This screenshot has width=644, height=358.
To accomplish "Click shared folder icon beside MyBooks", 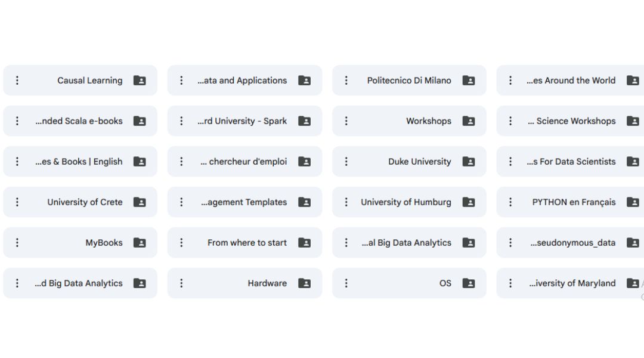I will coord(140,243).
